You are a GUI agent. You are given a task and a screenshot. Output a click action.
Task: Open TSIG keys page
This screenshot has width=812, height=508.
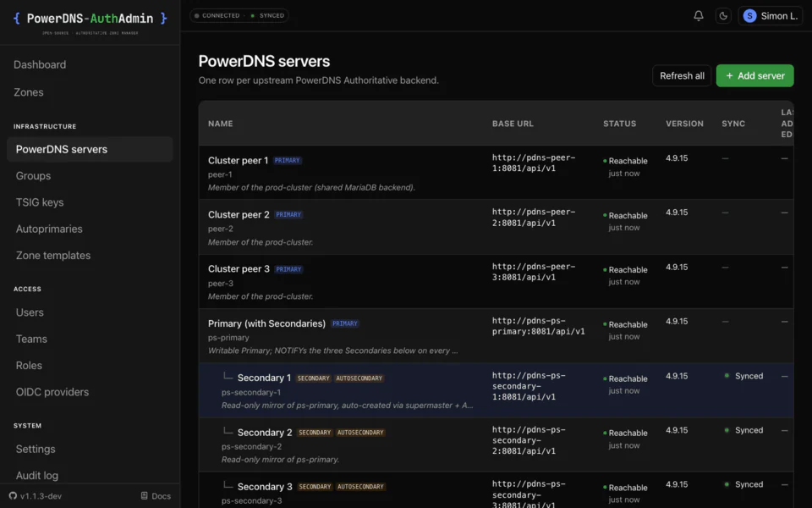40,202
